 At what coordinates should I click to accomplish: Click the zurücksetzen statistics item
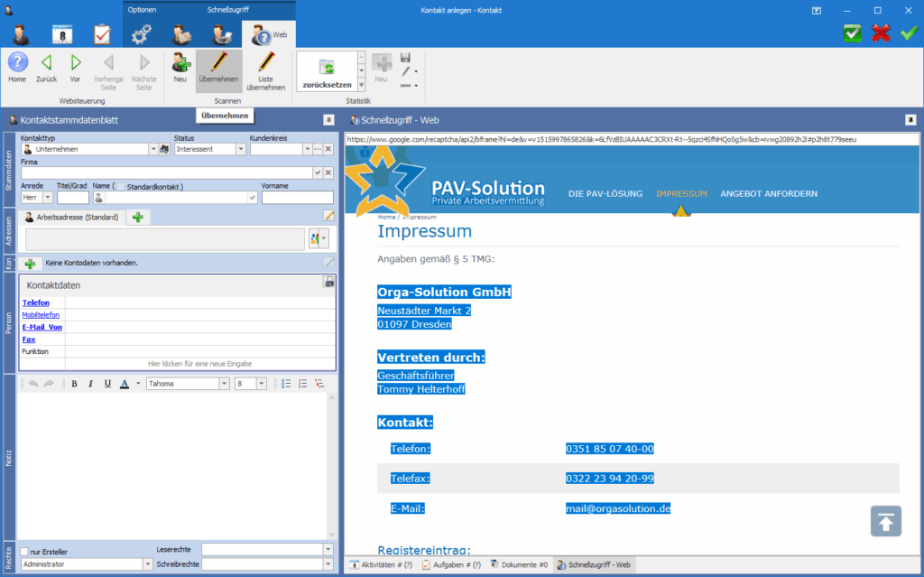[327, 72]
